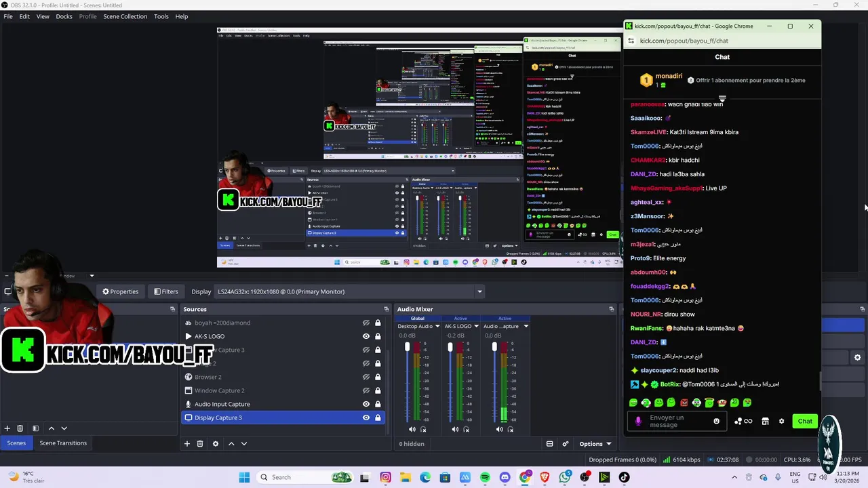Image resolution: width=868 pixels, height=488 pixels.
Task: Hide the Display Capture 3 source
Action: (x=366, y=418)
